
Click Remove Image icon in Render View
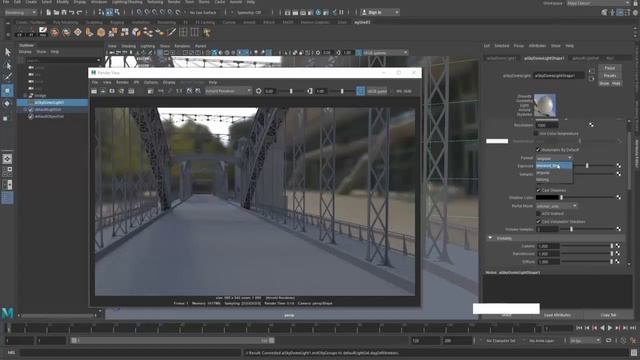(198, 91)
